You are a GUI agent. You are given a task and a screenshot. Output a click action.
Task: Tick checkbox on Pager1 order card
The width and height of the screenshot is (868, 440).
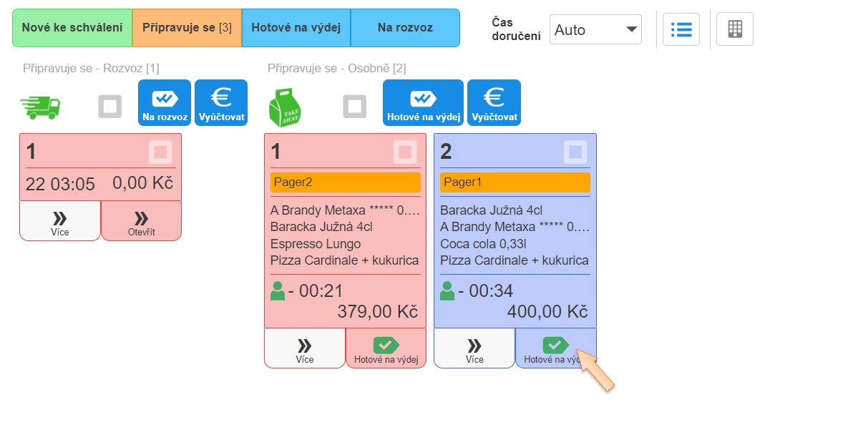pyautogui.click(x=575, y=152)
